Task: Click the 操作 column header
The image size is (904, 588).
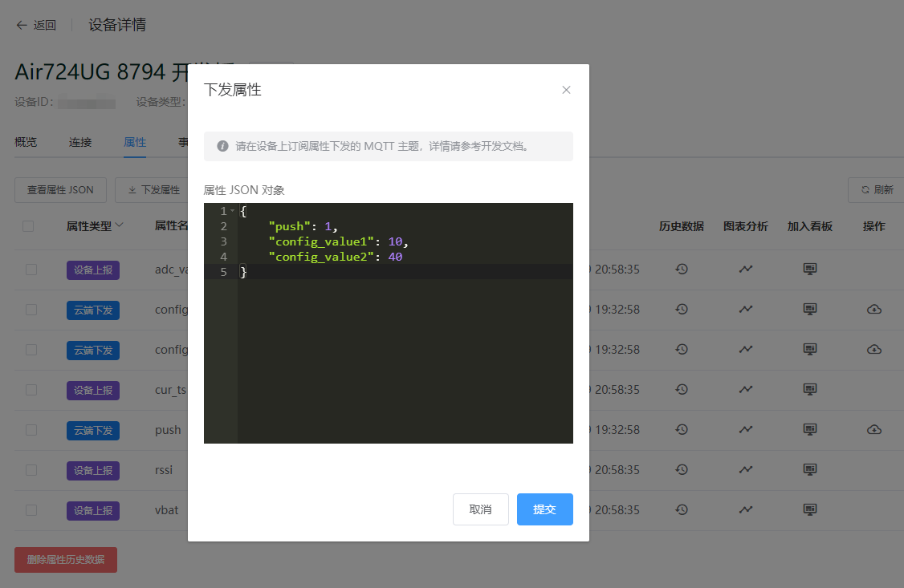Action: [874, 226]
